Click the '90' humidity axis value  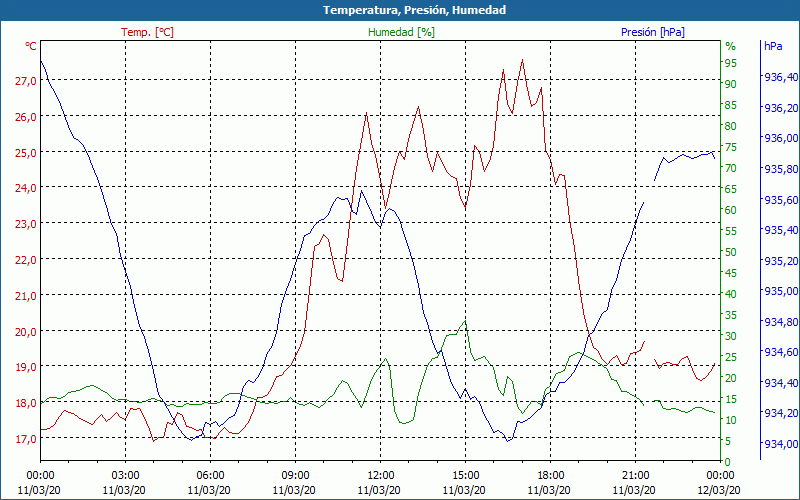731,84
